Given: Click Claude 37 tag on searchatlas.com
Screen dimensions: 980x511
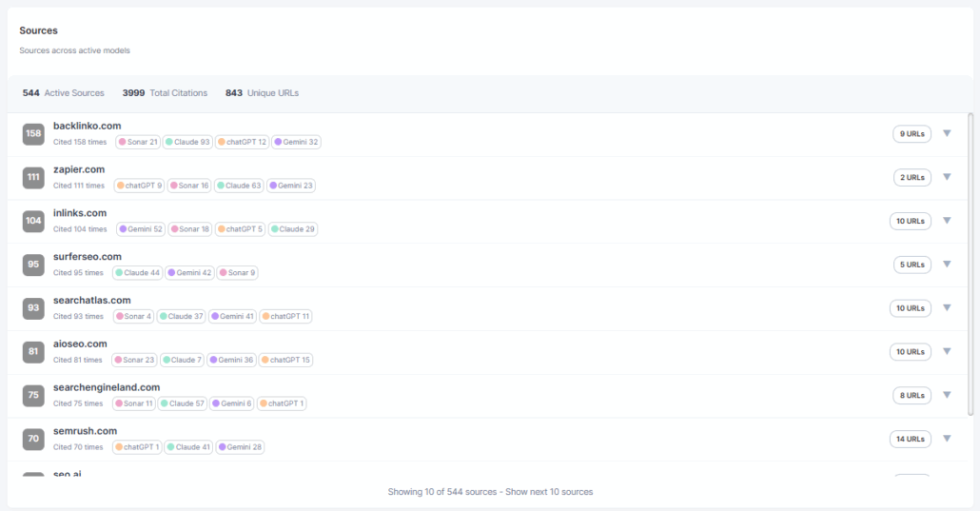Looking at the screenshot, I should point(181,317).
